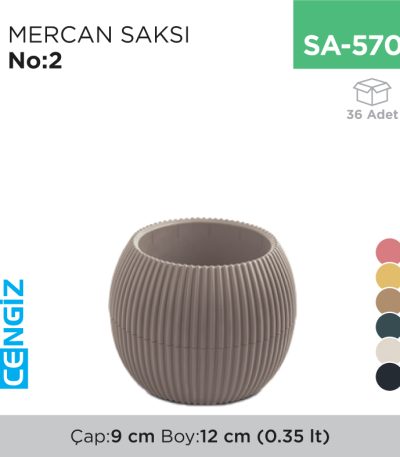This screenshot has height=457, width=400.
Task: Click the Boy:12 cm height text
Action: (206, 436)
